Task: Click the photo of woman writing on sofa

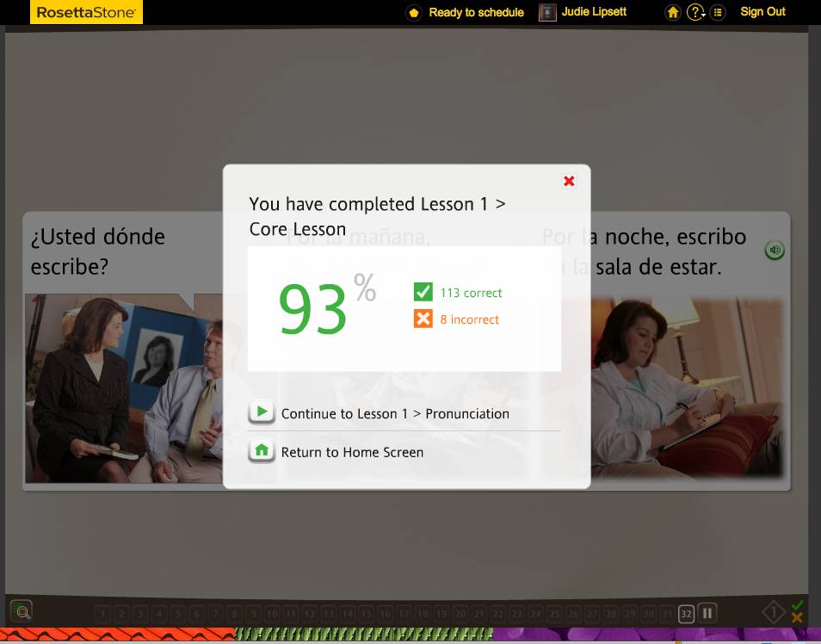Action: (x=688, y=387)
